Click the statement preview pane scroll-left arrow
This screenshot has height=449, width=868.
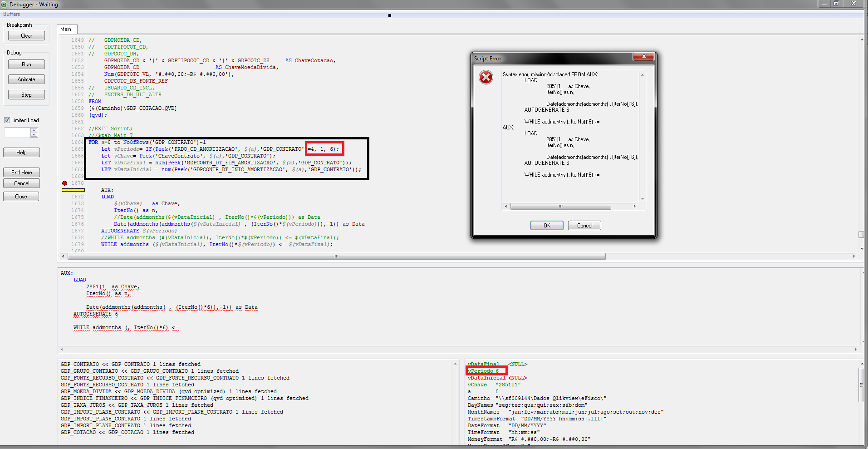click(x=62, y=349)
